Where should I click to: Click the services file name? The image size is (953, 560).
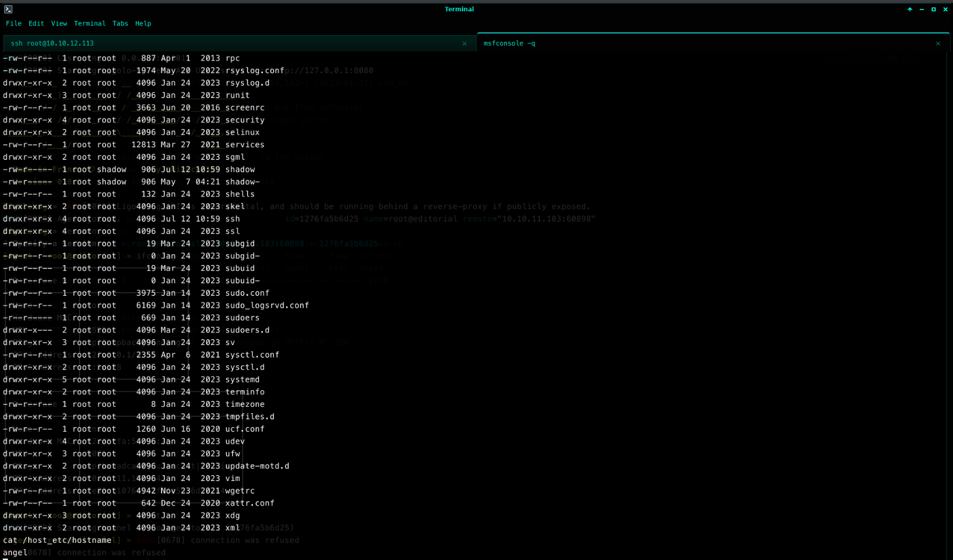click(x=245, y=145)
